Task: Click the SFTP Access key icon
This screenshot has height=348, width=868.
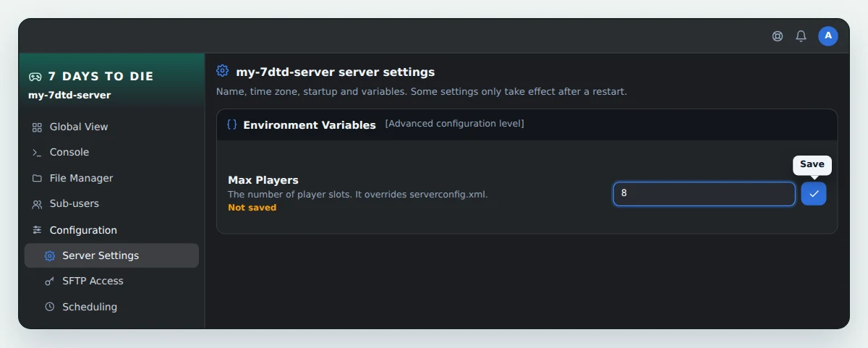Action: pos(49,281)
